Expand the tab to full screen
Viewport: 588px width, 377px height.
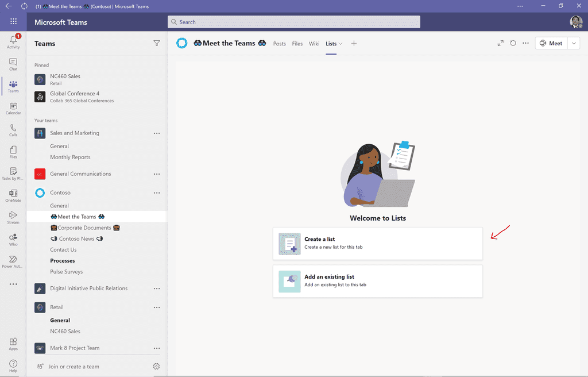coord(501,43)
